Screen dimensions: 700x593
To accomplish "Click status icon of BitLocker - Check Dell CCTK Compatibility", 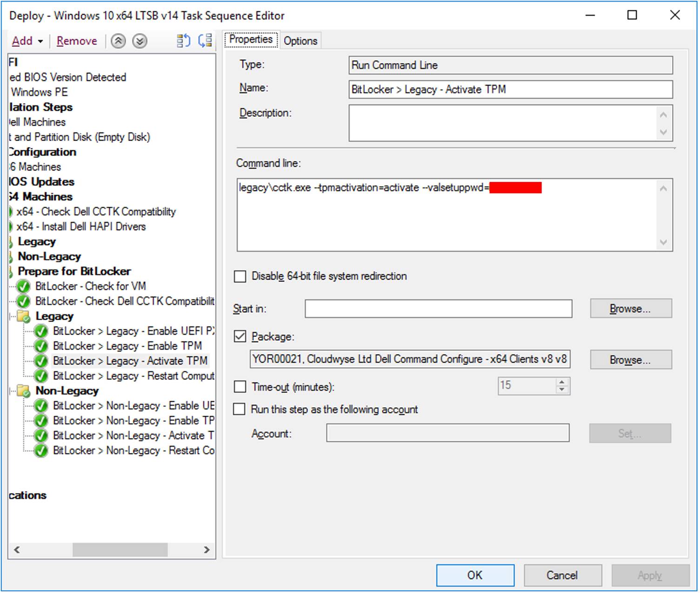I will click(23, 301).
